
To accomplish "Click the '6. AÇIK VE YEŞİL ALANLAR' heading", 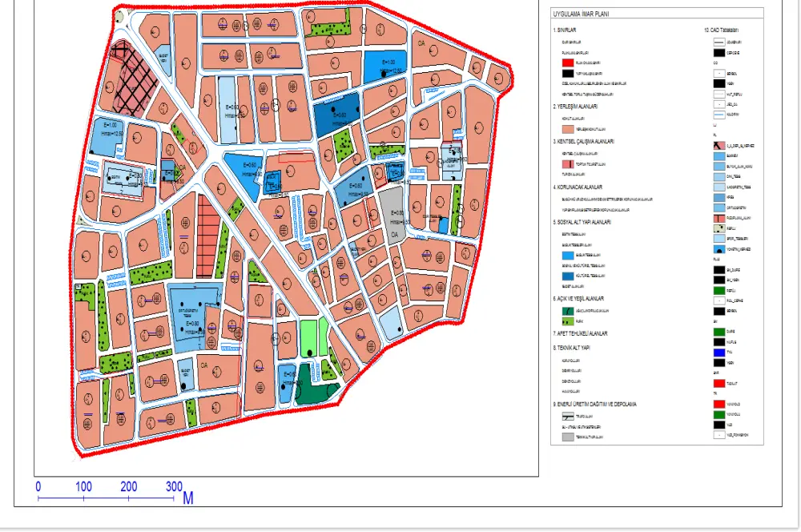I will coord(578,299).
